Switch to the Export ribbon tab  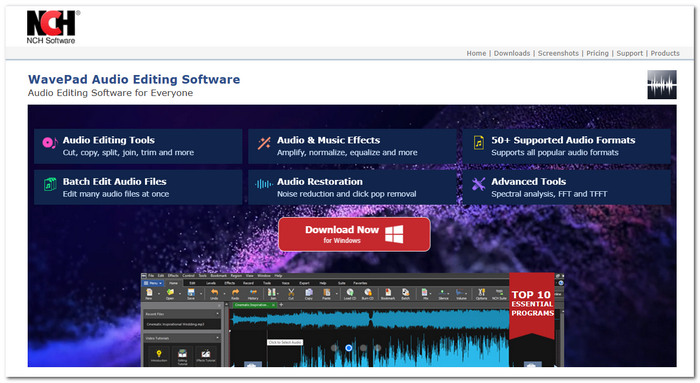tap(304, 283)
